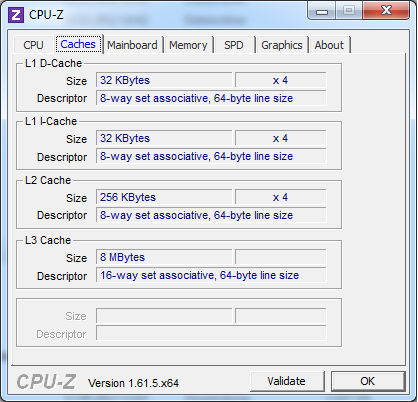The height and width of the screenshot is (402, 418).
Task: Click the OK button
Action: click(x=368, y=381)
